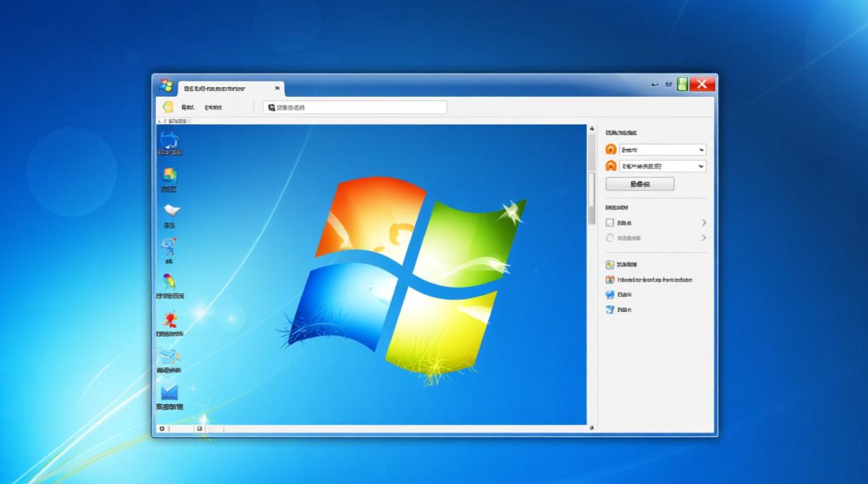The width and height of the screenshot is (868, 484).
Task: Select the blue globe icon in desktop preview
Action: tap(169, 142)
